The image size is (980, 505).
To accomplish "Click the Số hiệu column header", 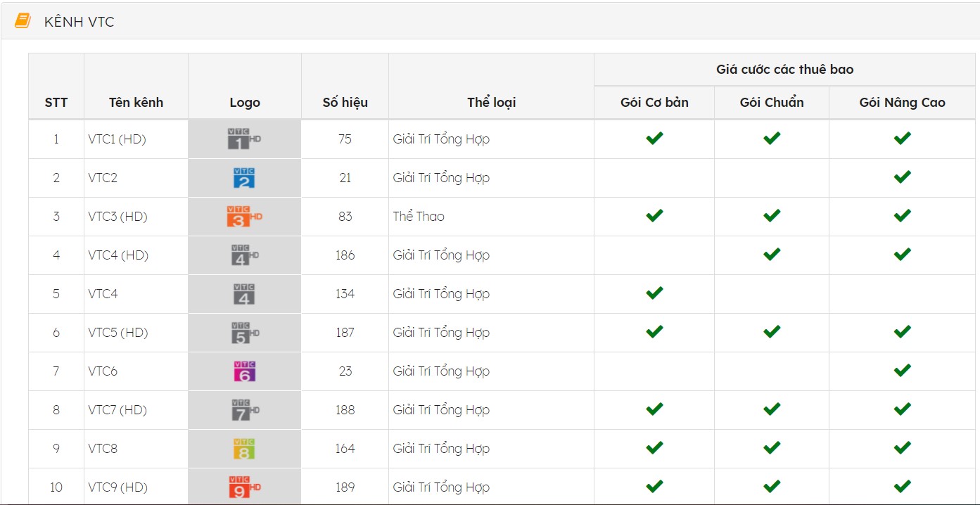I will 345,103.
